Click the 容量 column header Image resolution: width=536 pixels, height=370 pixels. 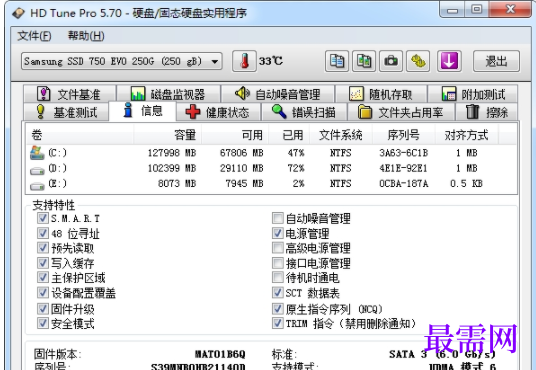[168, 135]
